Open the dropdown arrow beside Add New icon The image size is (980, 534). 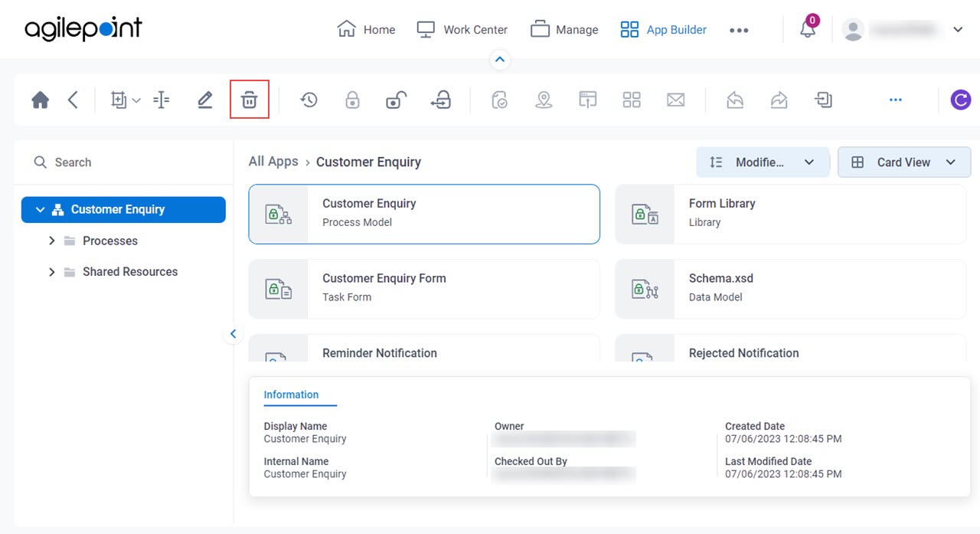pos(136,100)
